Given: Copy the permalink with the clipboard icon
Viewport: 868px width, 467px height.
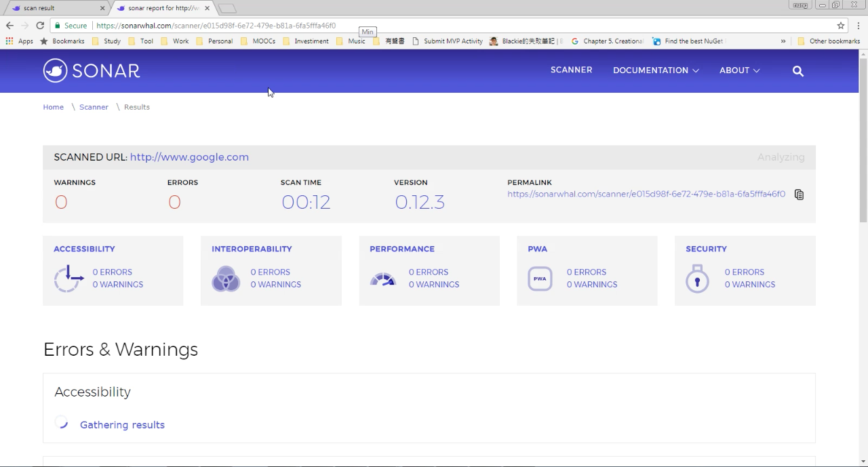Looking at the screenshot, I should pyautogui.click(x=799, y=195).
